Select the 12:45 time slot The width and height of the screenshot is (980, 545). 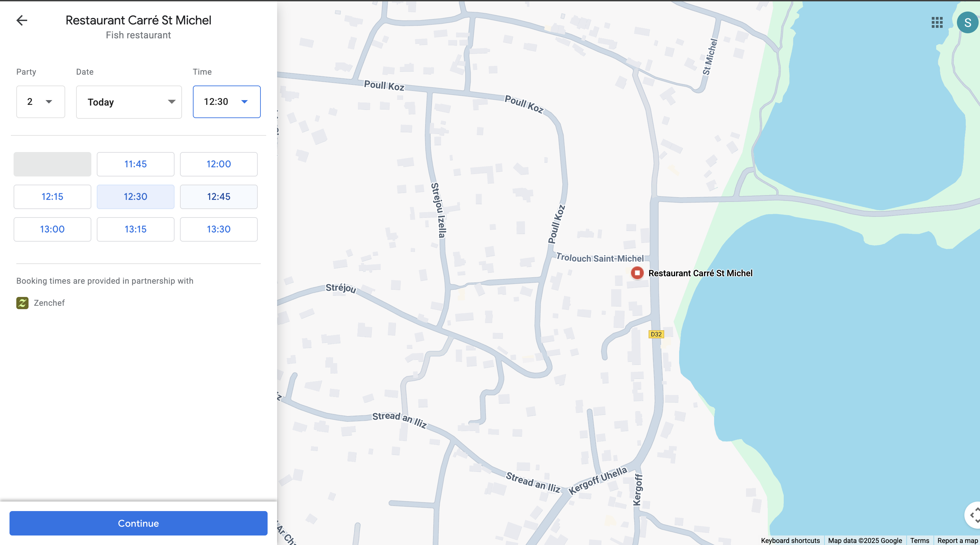pos(218,196)
